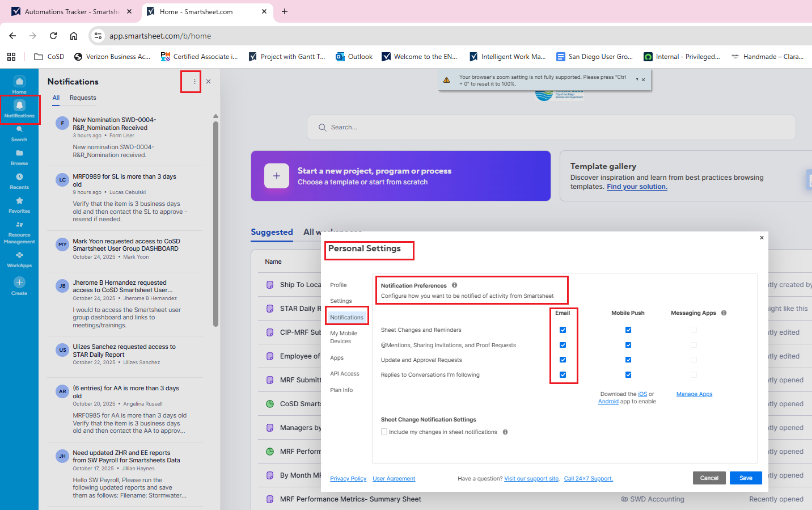Select Profile in Personal Settings

(x=339, y=285)
